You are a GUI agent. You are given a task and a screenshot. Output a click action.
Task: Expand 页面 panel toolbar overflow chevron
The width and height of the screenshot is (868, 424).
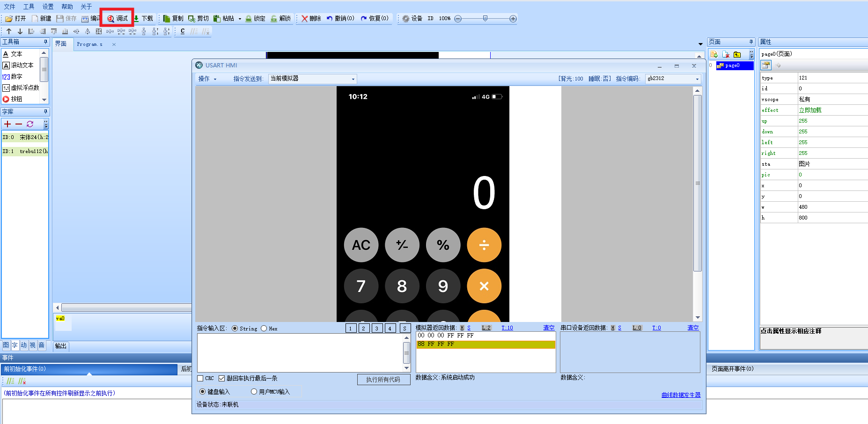click(x=751, y=54)
